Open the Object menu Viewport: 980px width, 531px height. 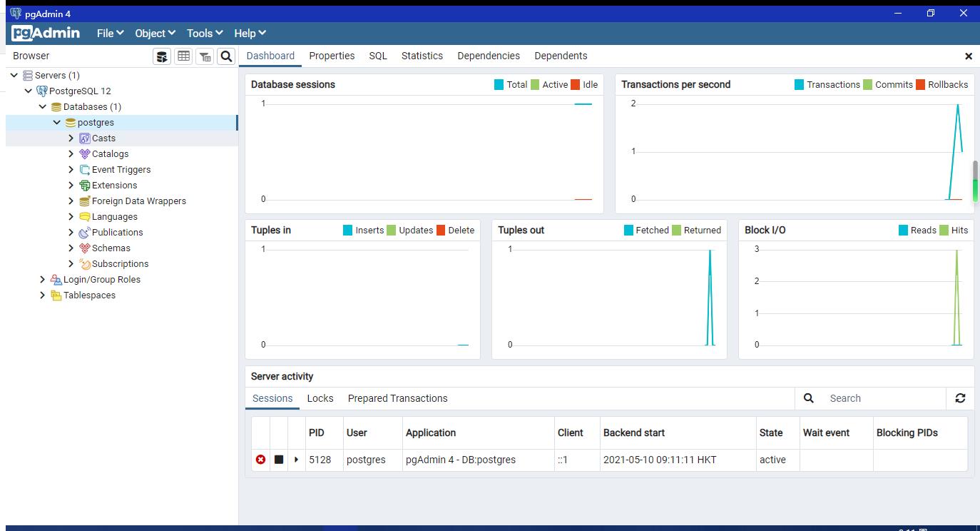(x=155, y=33)
